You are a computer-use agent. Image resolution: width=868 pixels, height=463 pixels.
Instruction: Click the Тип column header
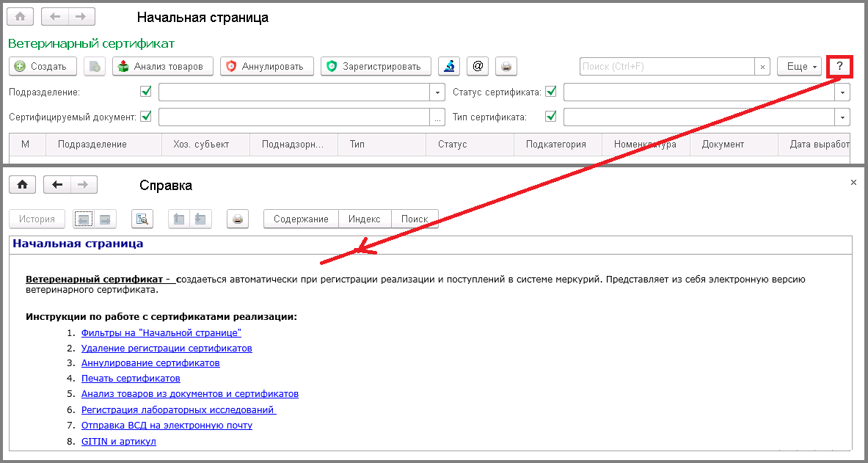point(382,145)
